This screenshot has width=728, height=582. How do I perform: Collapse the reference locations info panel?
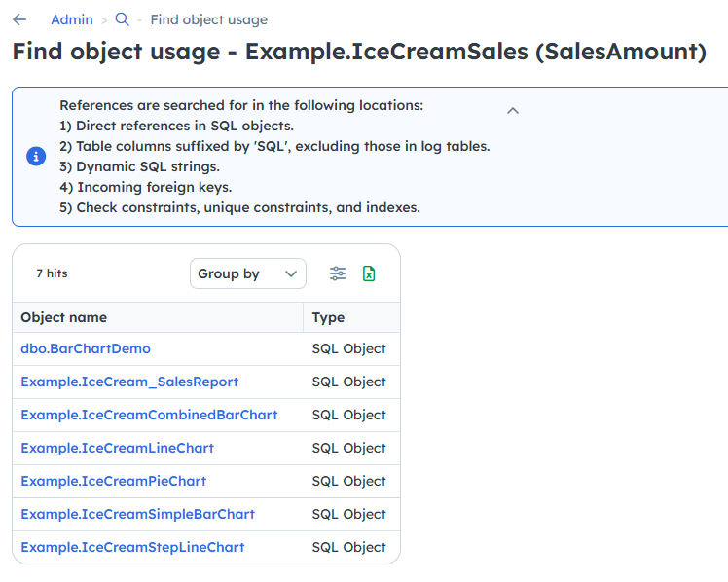[x=513, y=110]
